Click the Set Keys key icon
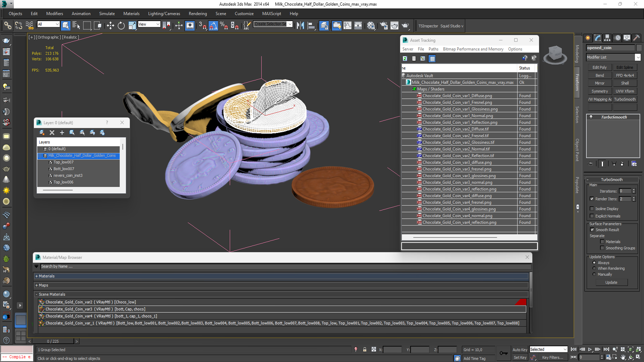Image resolution: width=644 pixels, height=362 pixels. (x=503, y=353)
